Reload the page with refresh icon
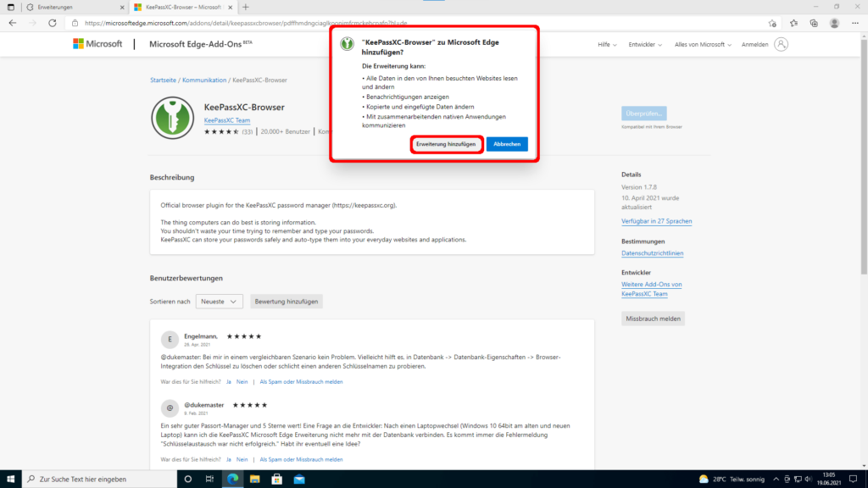868x488 pixels. click(x=52, y=23)
